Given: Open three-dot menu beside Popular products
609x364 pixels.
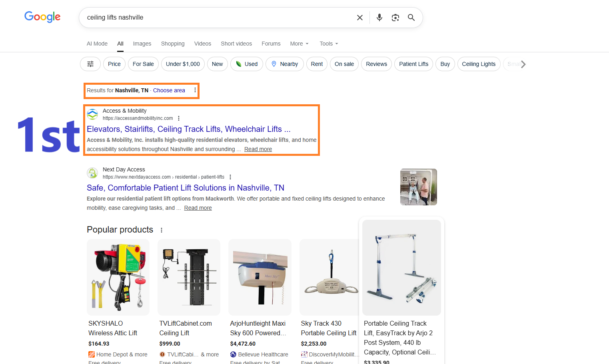Looking at the screenshot, I should [162, 230].
